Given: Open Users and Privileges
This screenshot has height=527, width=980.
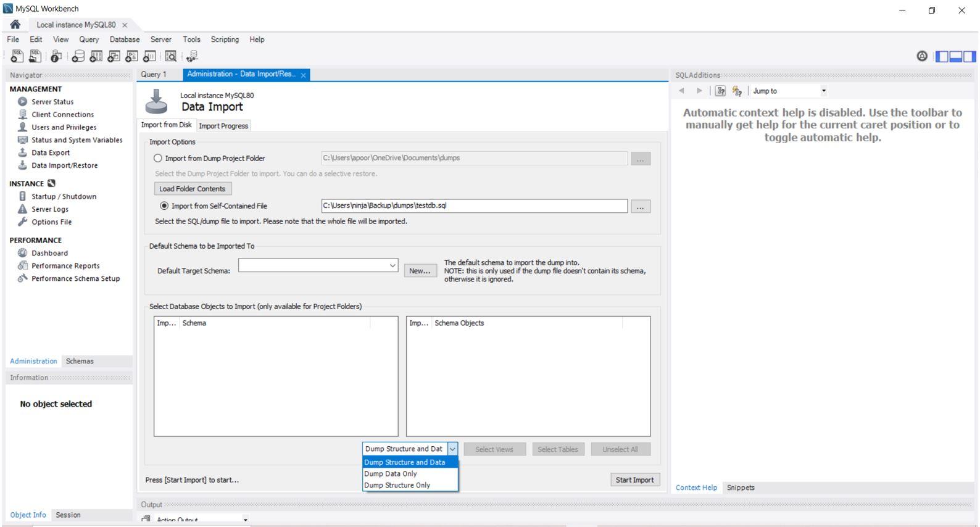Looking at the screenshot, I should pyautogui.click(x=64, y=127).
